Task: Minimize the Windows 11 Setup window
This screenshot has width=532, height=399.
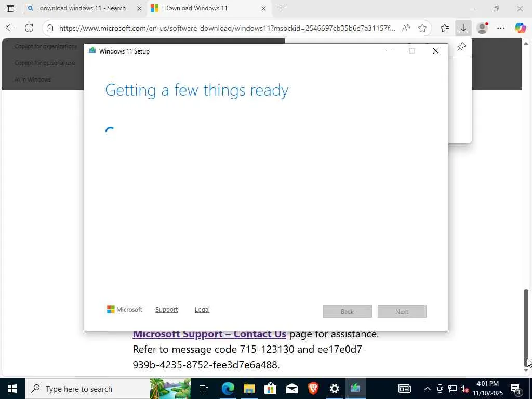Action: click(389, 51)
